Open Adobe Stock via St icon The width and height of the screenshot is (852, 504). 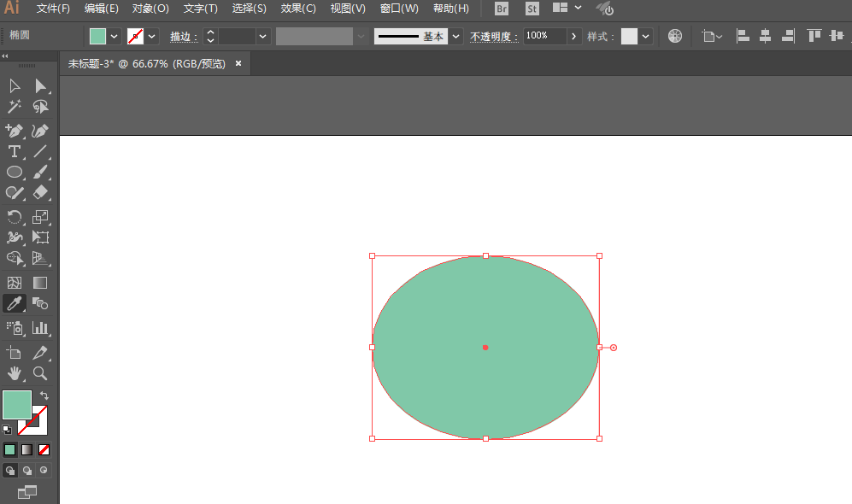tap(532, 9)
